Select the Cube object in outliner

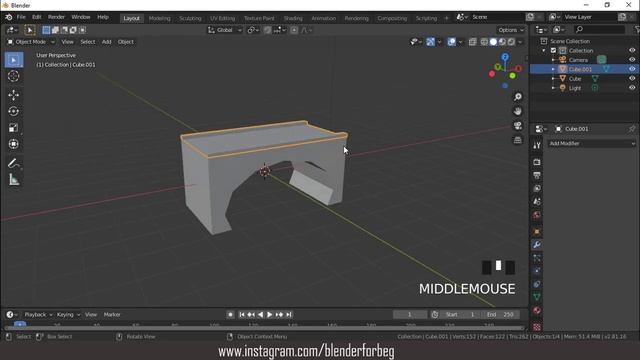click(x=575, y=79)
